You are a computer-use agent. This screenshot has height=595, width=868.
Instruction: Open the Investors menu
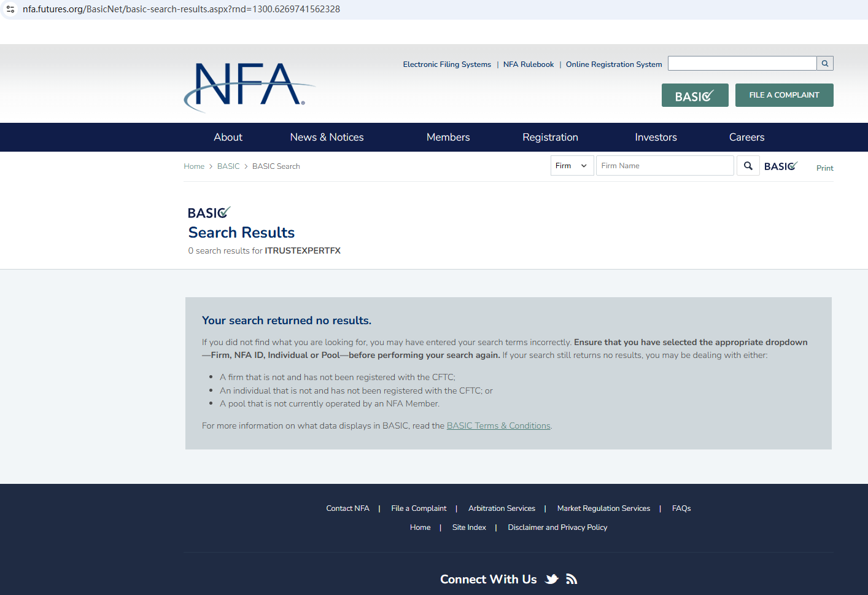(656, 138)
